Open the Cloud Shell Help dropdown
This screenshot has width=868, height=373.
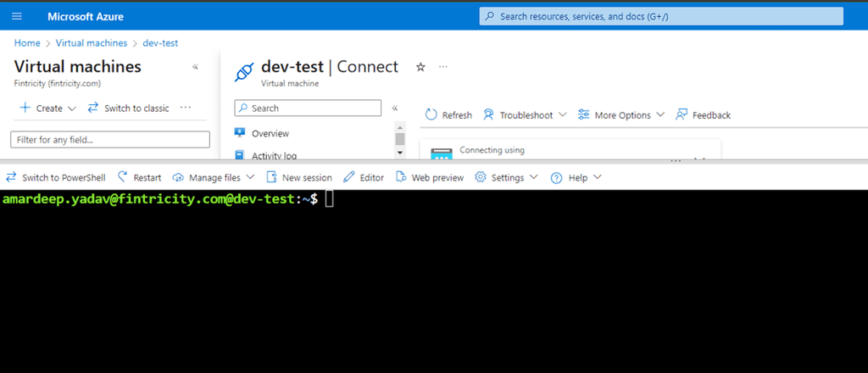click(576, 178)
